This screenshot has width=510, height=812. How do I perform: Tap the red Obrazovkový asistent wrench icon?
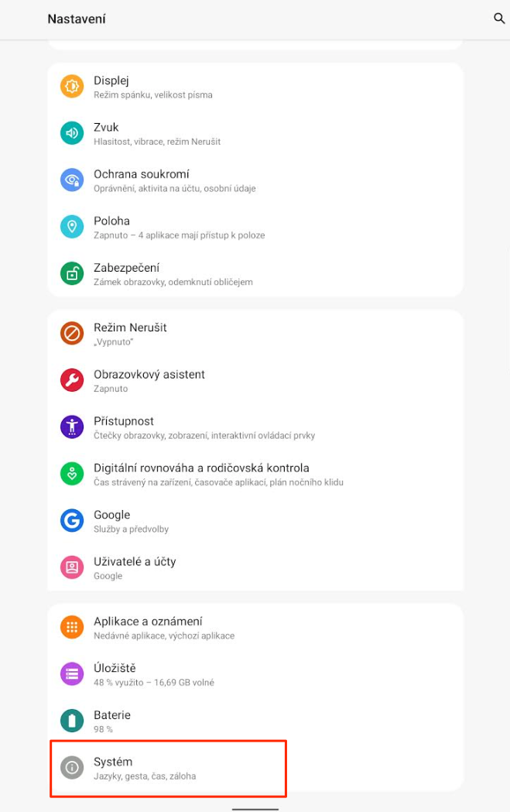coord(72,380)
